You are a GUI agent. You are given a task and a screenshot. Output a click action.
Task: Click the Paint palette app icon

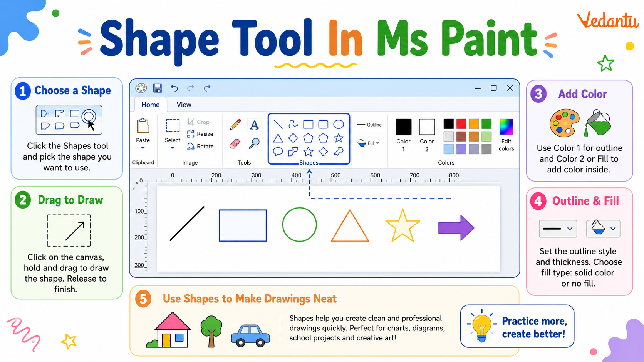pos(141,88)
